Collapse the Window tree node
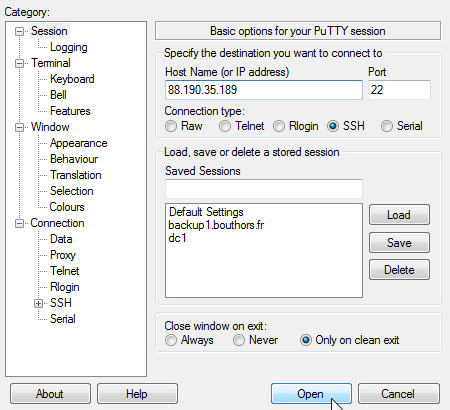Screen dimensions: 450x410 [20, 127]
